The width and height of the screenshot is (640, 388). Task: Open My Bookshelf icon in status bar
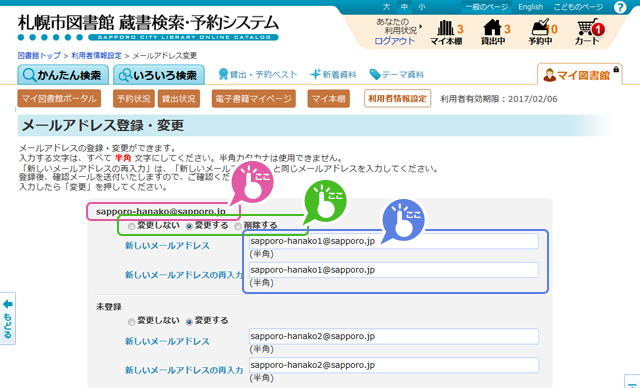[x=447, y=32]
